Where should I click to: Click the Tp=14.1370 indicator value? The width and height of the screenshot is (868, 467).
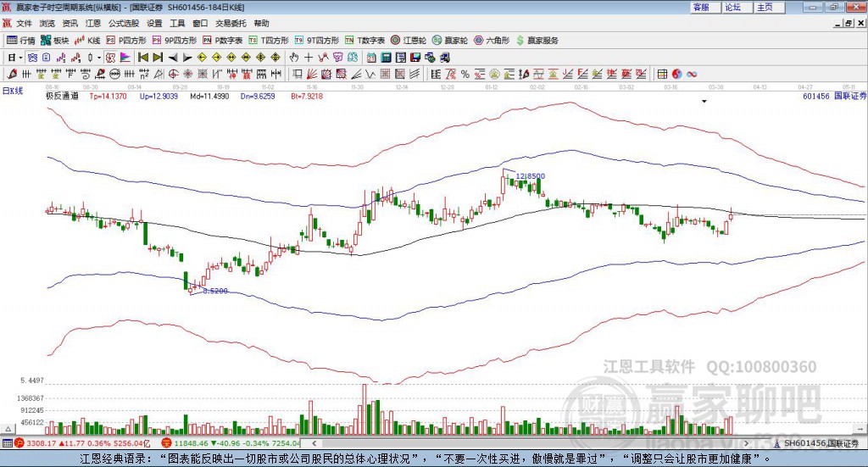coord(108,97)
